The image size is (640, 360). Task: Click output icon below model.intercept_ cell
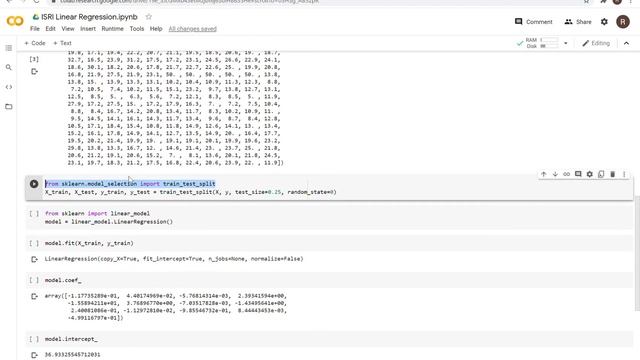[34, 355]
